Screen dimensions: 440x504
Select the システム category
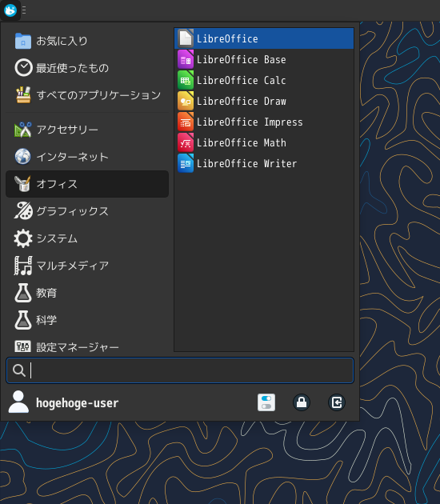(x=87, y=238)
